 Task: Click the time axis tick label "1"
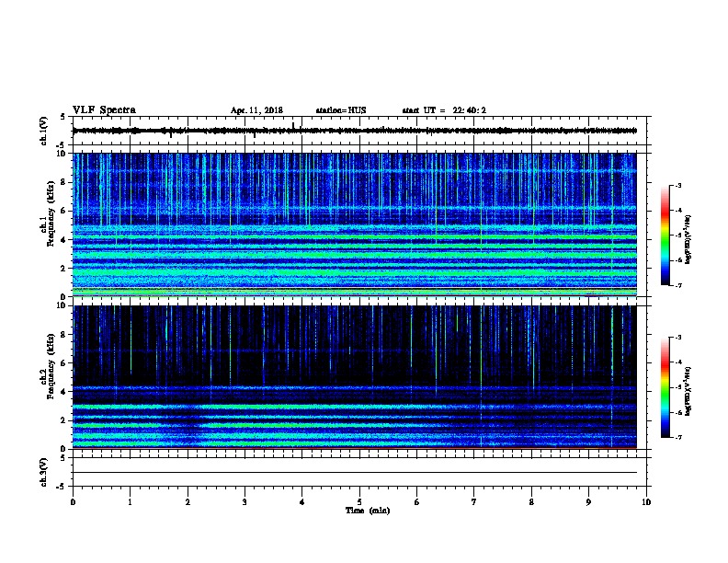coord(130,502)
